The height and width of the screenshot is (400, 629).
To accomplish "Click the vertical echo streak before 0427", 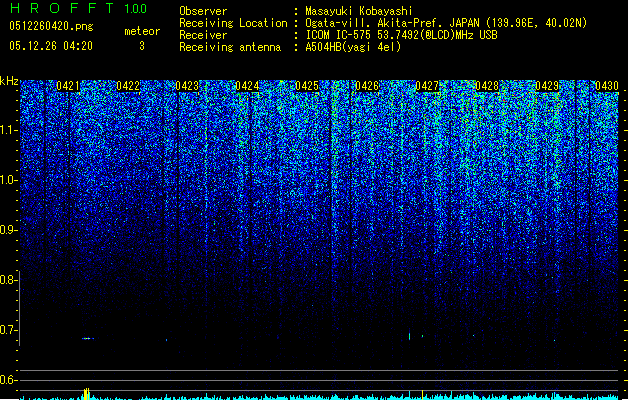I will click(409, 335).
